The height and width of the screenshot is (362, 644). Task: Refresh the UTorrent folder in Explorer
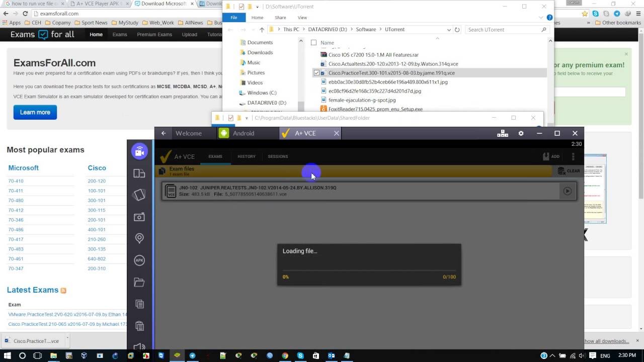457,30
